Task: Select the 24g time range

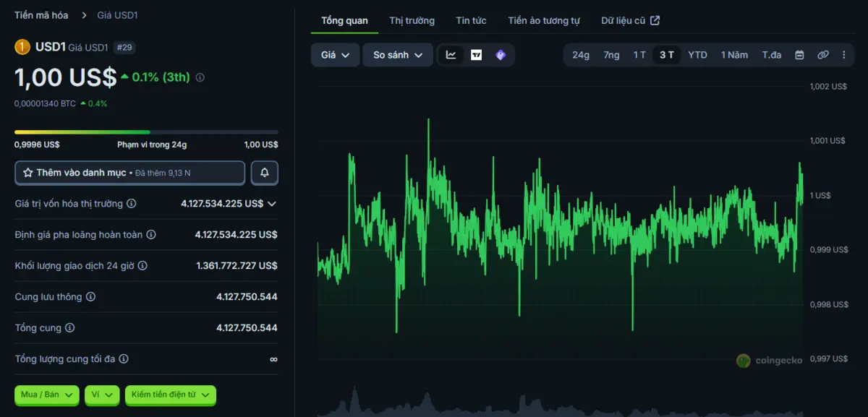Action: click(x=581, y=55)
